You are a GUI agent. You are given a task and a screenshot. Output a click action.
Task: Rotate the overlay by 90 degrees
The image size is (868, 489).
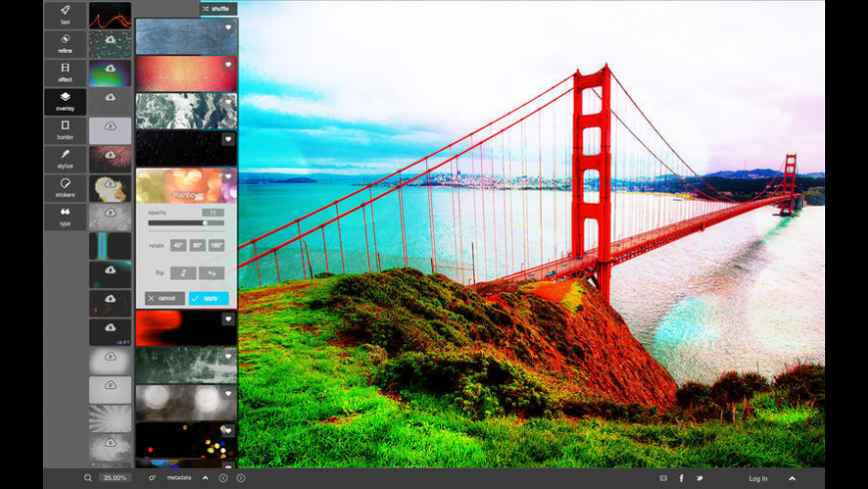(198, 244)
